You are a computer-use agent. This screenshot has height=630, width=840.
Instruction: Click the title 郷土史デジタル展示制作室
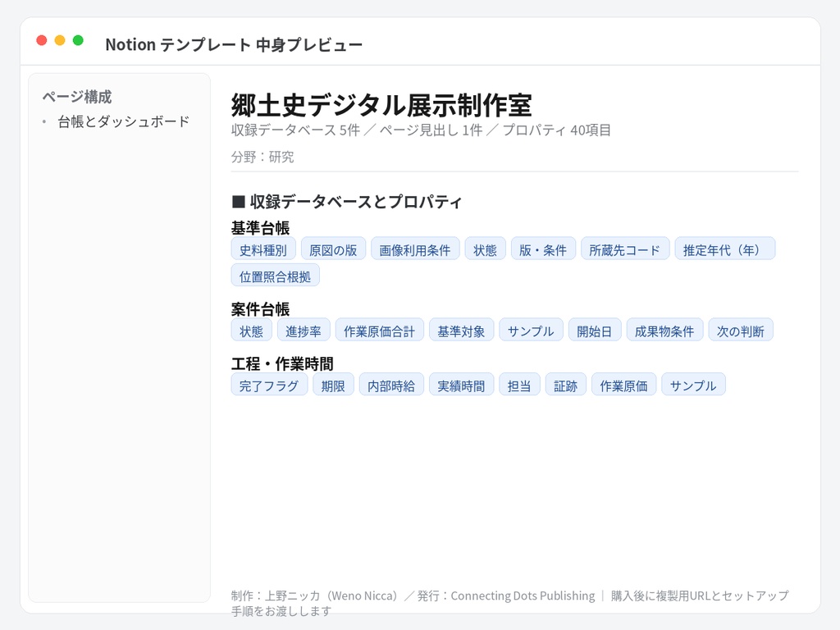click(x=381, y=105)
